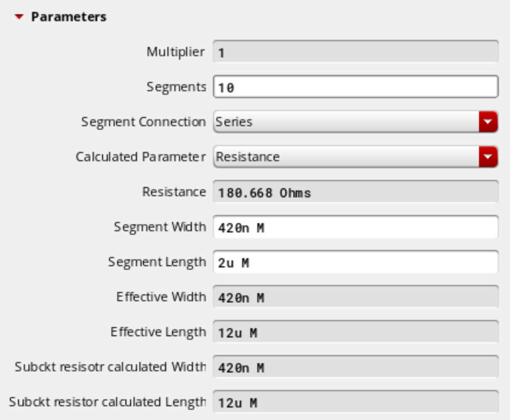Click the Resistance value field

coord(355,192)
